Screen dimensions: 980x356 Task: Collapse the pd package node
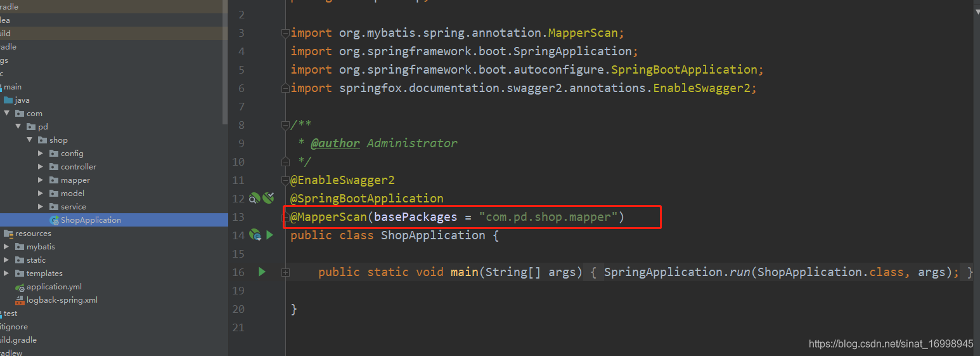(x=18, y=127)
